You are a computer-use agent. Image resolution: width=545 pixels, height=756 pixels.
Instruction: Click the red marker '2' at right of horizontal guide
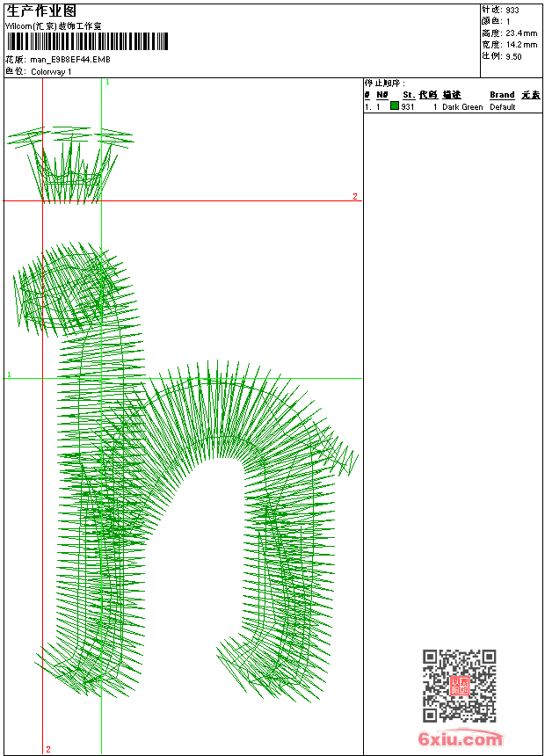pos(355,196)
